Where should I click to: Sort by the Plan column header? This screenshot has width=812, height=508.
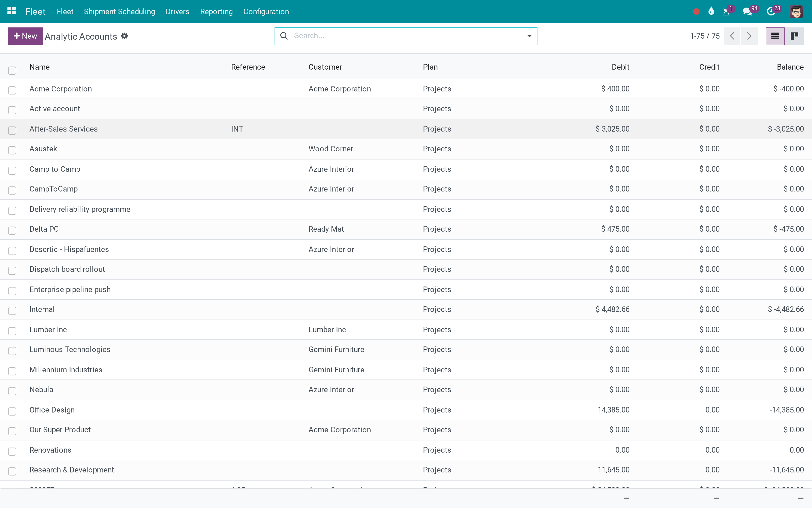[x=430, y=67]
